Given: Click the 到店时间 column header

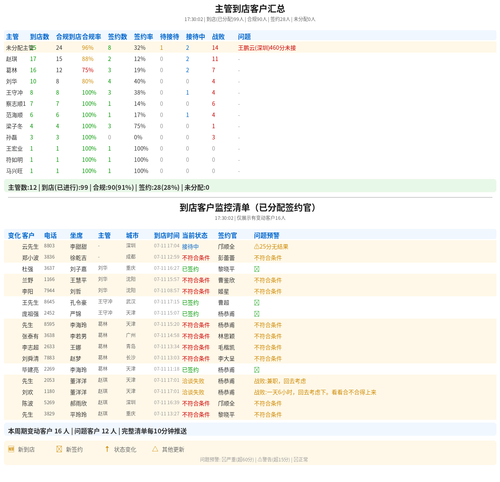Looking at the screenshot, I should click(x=167, y=236).
